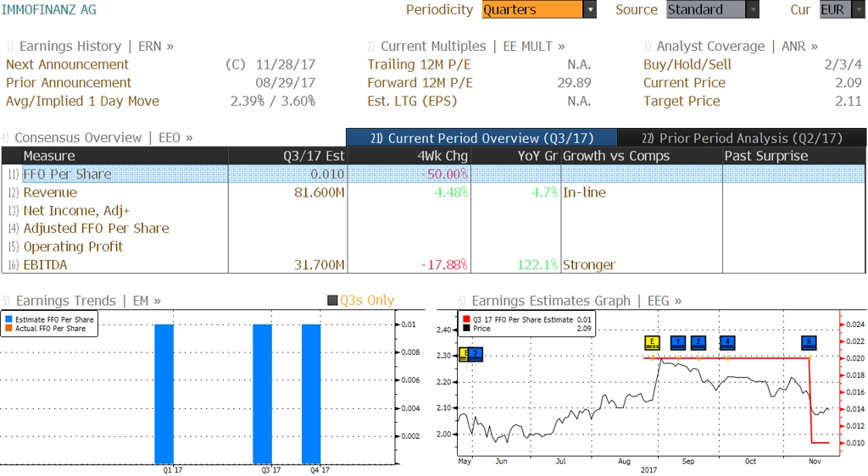
Task: Select the Net Income, Adj+ row
Action: point(433,211)
